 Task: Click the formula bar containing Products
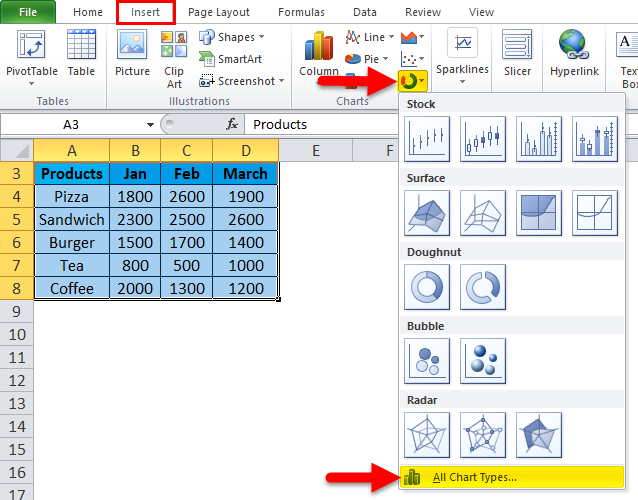(x=321, y=124)
